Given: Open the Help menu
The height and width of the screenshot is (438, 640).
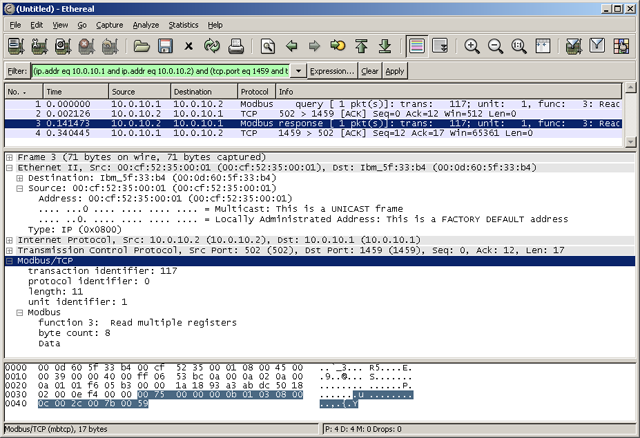Looking at the screenshot, I should [215, 25].
